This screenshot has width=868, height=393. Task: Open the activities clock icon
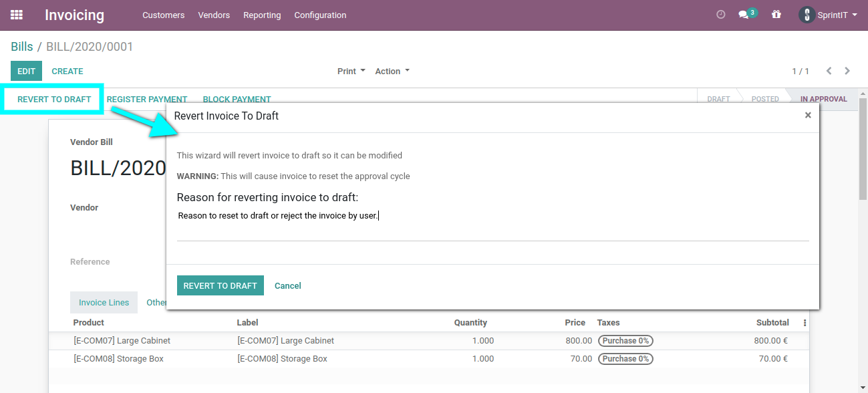tap(720, 15)
